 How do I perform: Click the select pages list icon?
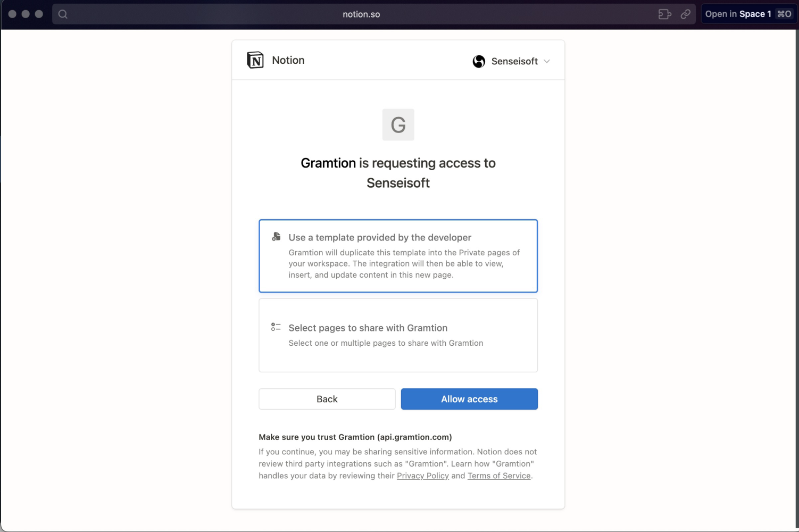click(276, 327)
